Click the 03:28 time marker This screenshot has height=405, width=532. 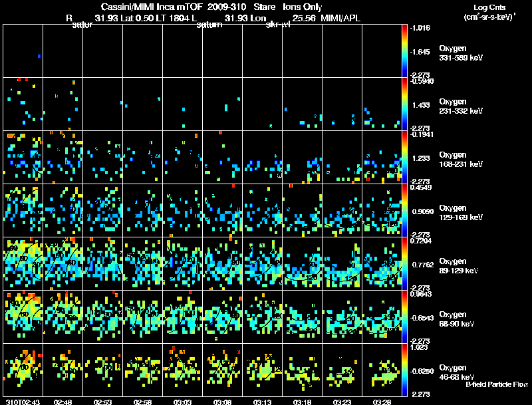[x=382, y=402]
